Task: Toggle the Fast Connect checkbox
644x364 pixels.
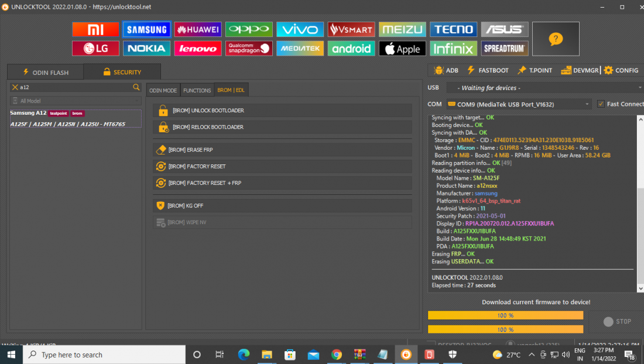Action: point(601,104)
